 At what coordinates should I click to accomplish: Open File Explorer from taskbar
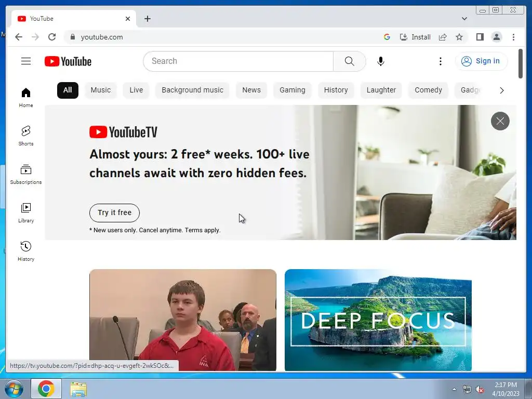point(78,389)
